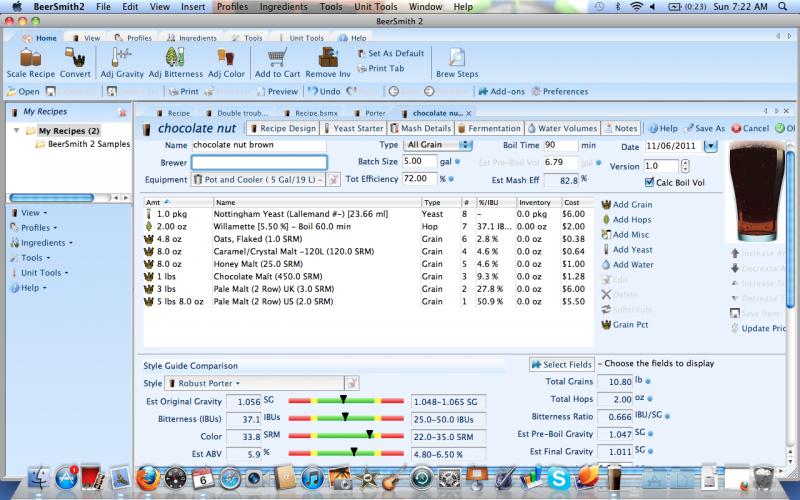Click Add Yeast

627,249
